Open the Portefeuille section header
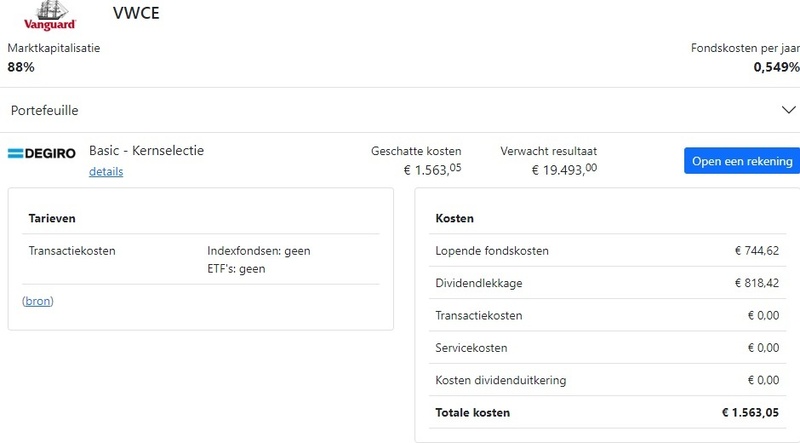 pyautogui.click(x=45, y=110)
